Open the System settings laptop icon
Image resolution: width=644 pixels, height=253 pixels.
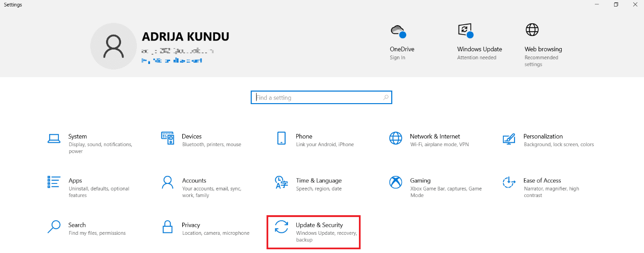(54, 138)
